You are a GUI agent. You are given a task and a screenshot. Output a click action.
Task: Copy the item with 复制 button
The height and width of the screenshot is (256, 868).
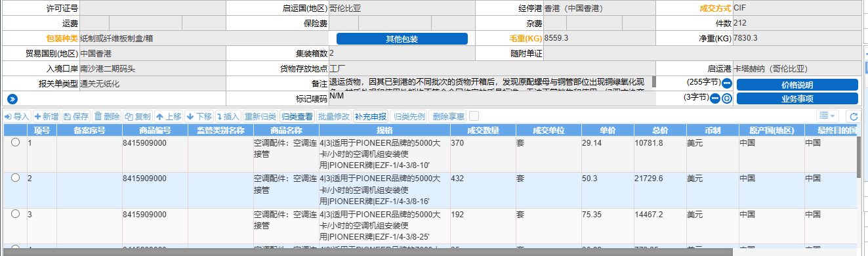pos(138,116)
